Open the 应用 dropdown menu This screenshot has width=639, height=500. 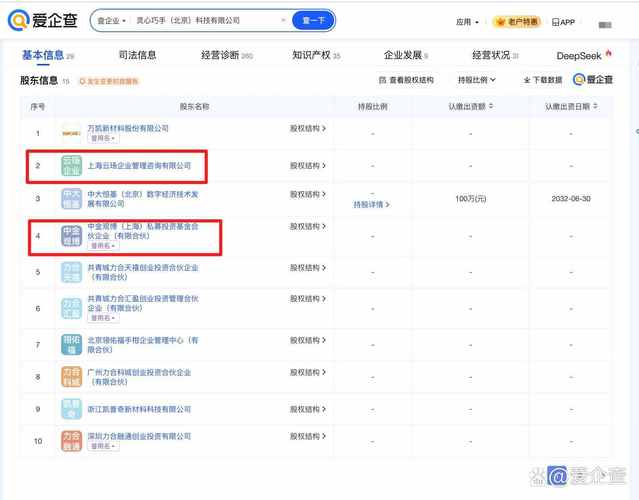pos(467,22)
